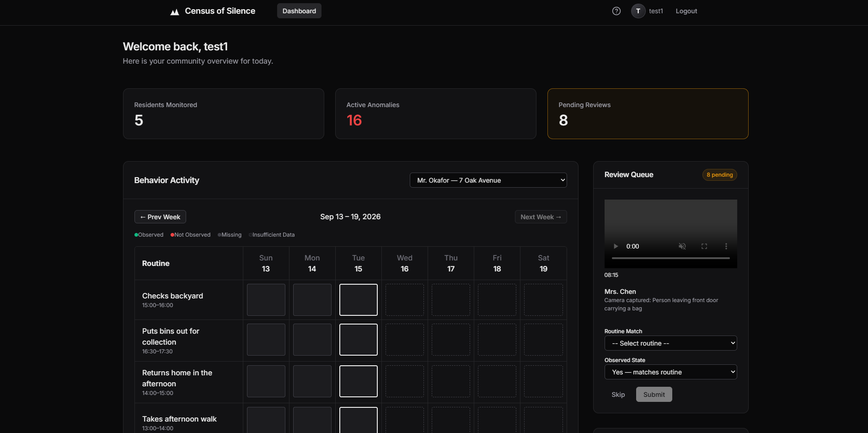Screen dimensions: 868x433
Task: Click the Sep 13 – 19, 2026 date range
Action: [x=350, y=217]
